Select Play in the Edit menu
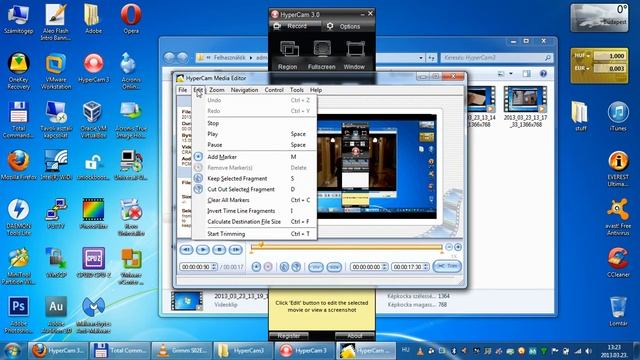This screenshot has height=360, width=640. [254, 134]
